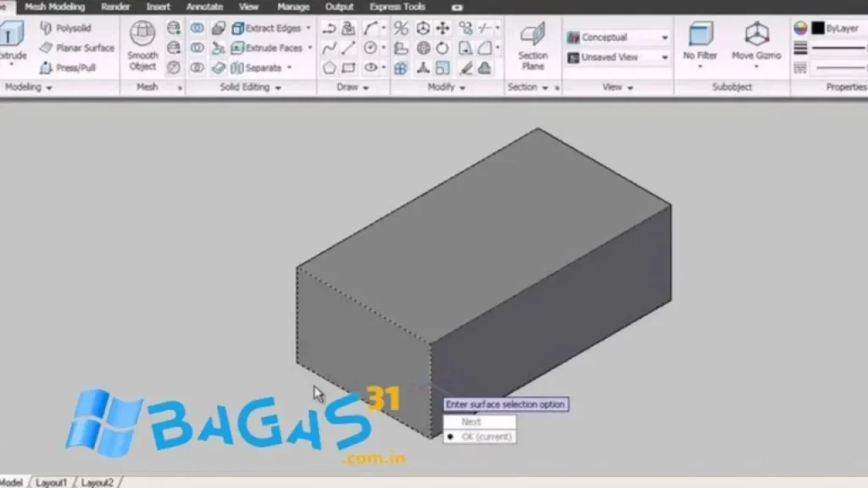This screenshot has width=868, height=488.
Task: Select the Intersect solid editing icon
Action: (x=197, y=68)
